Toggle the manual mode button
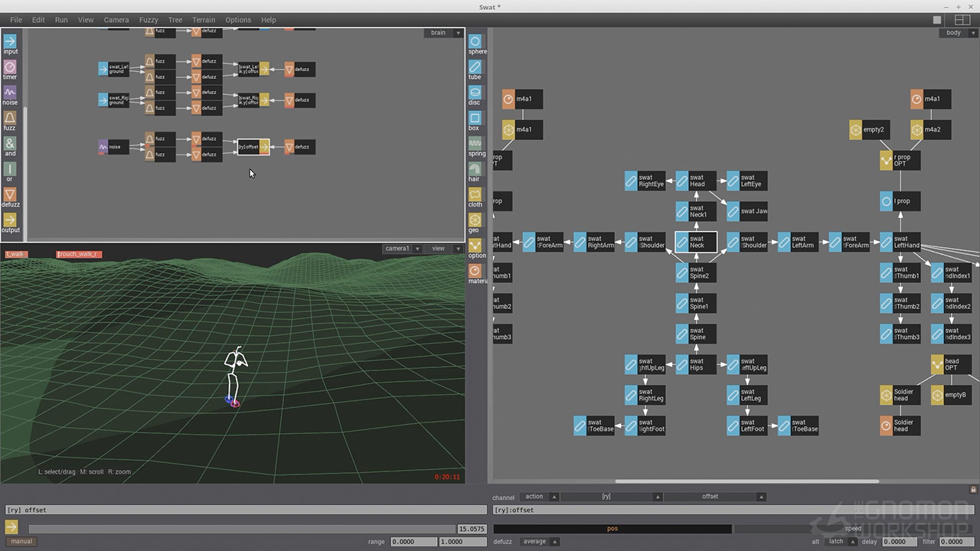This screenshot has height=551, width=980. (21, 541)
